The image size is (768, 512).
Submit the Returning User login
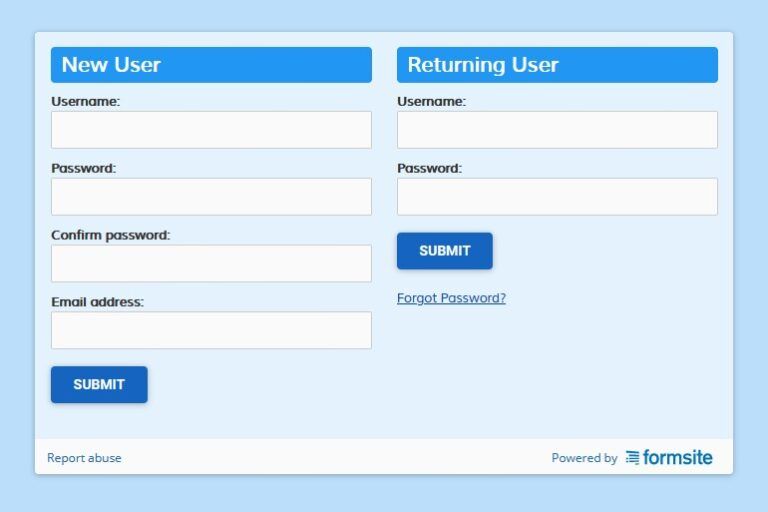[445, 251]
